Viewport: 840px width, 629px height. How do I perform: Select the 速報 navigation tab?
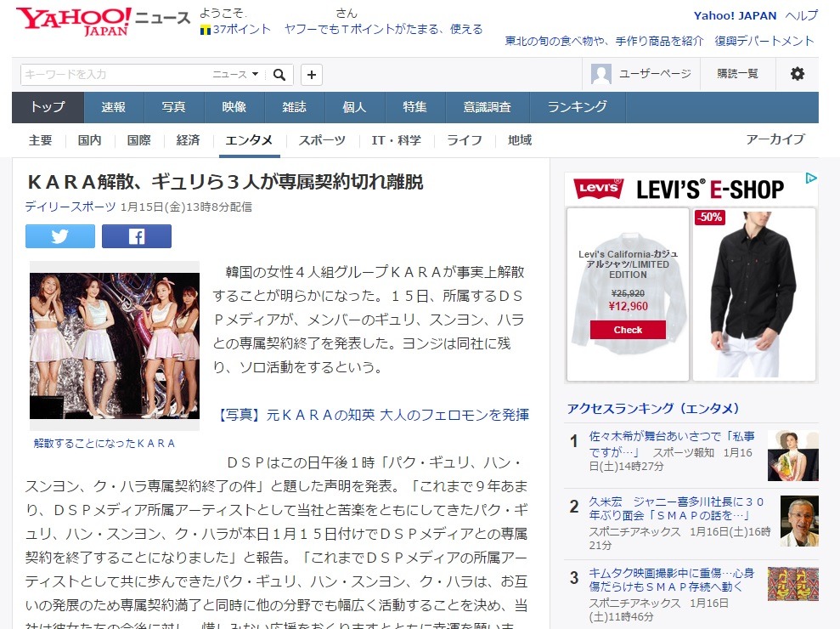point(114,107)
